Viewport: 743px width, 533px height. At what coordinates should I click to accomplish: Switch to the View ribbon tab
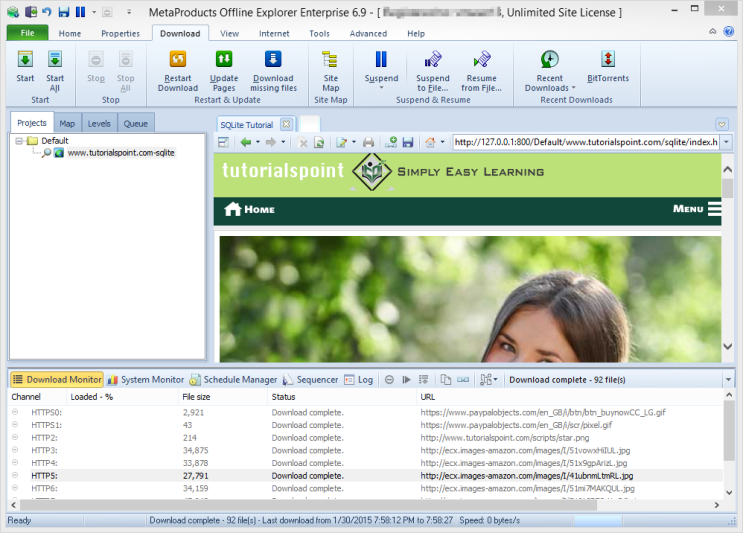[229, 34]
